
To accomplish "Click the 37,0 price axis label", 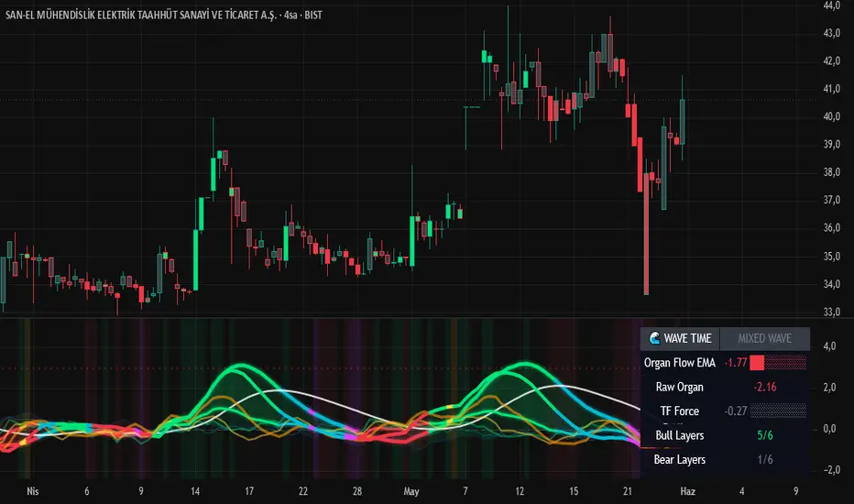I will tap(832, 200).
